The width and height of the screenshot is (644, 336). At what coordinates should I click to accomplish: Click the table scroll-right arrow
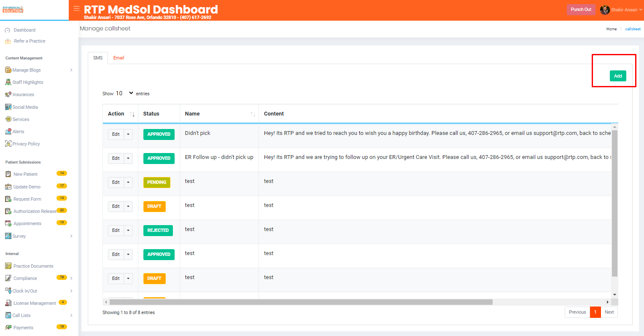(608, 302)
